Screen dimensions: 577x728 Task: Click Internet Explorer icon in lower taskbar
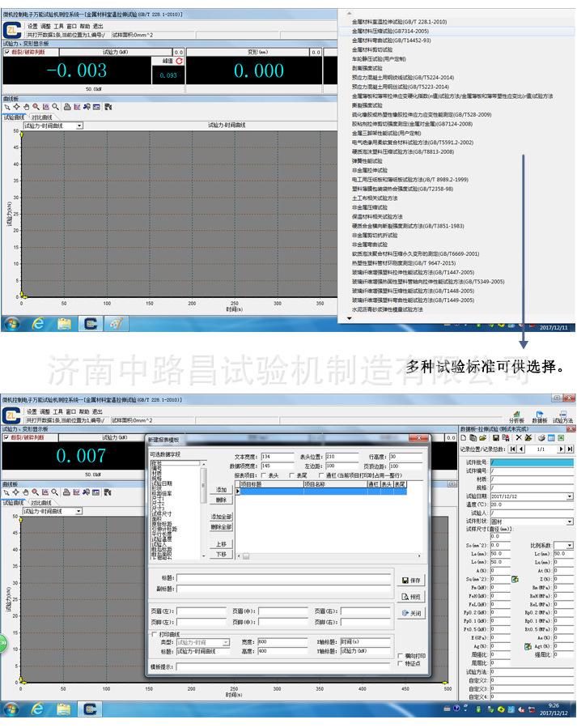pyautogui.click(x=37, y=709)
